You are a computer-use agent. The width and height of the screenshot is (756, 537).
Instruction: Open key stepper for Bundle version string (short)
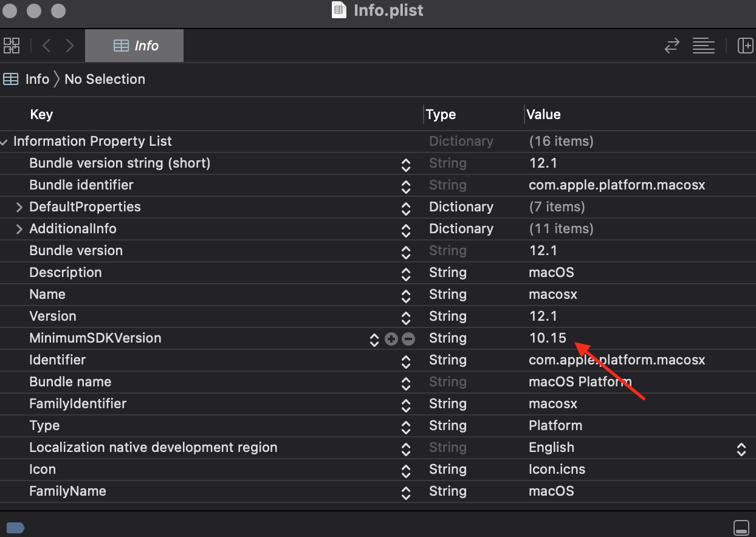tap(406, 164)
